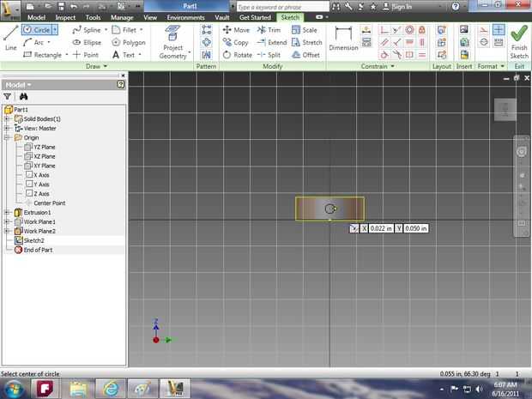The width and height of the screenshot is (532, 399).
Task: Select the Extend tool
Action: click(272, 42)
